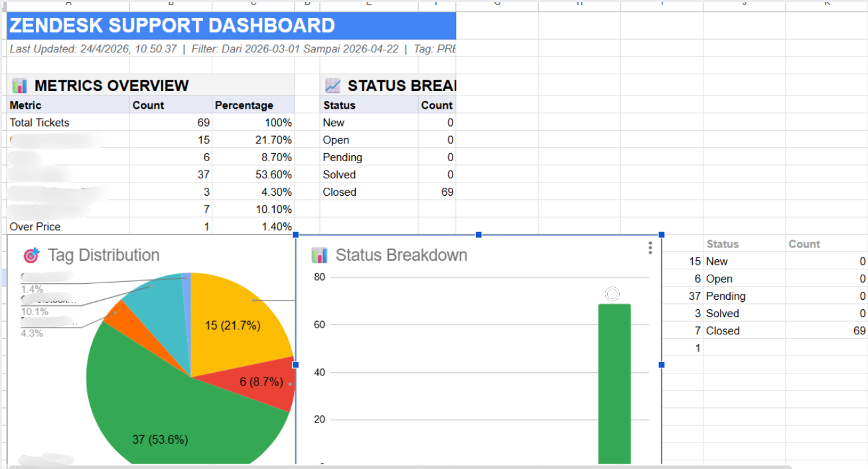
Task: Select the 15 count beside 21.70%
Action: (x=171, y=140)
